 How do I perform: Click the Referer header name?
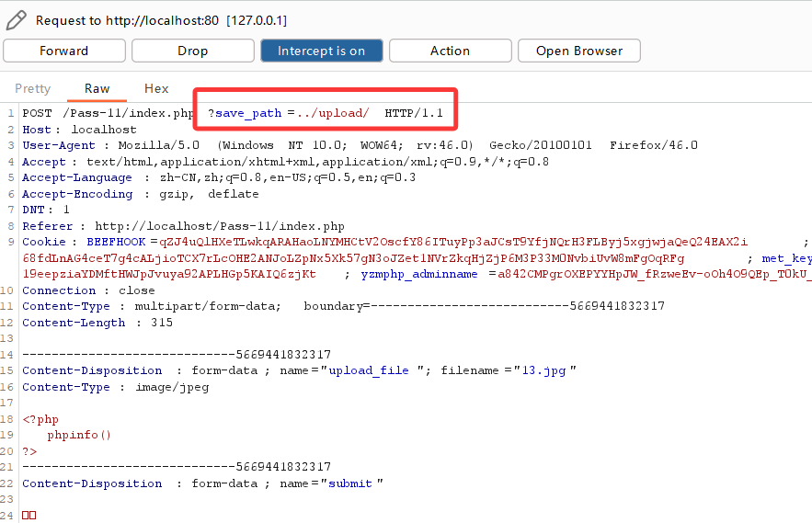pos(48,226)
